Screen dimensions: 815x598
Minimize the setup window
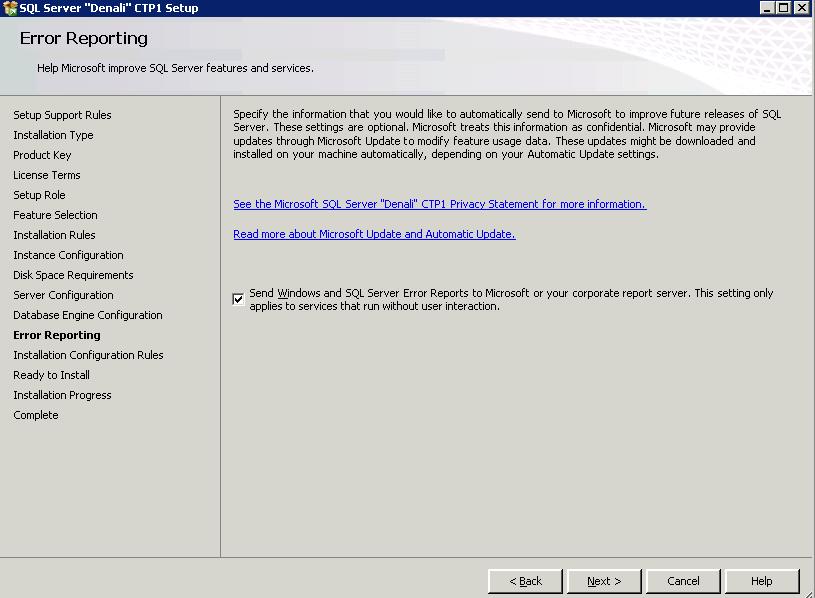point(767,8)
